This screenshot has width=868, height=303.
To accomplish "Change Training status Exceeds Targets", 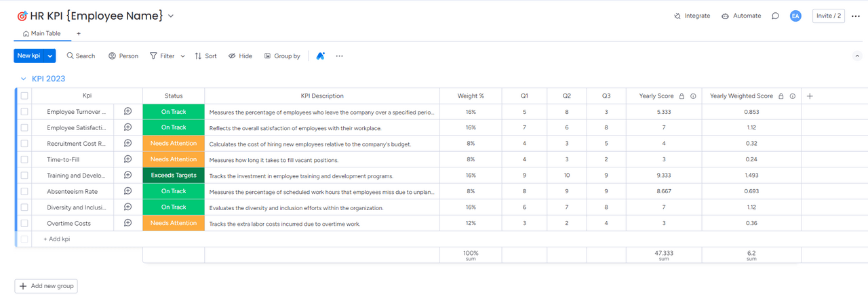I will coord(174,176).
